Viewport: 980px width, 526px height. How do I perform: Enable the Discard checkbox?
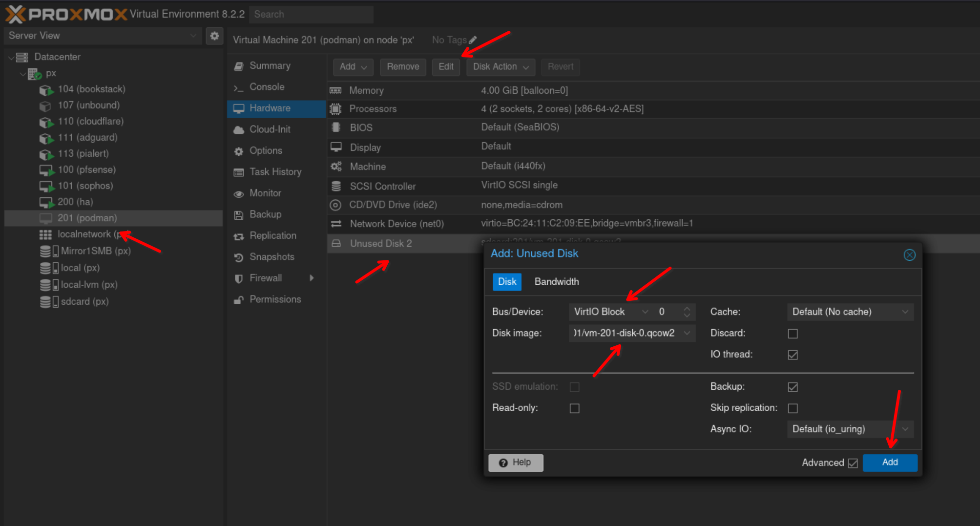(792, 334)
